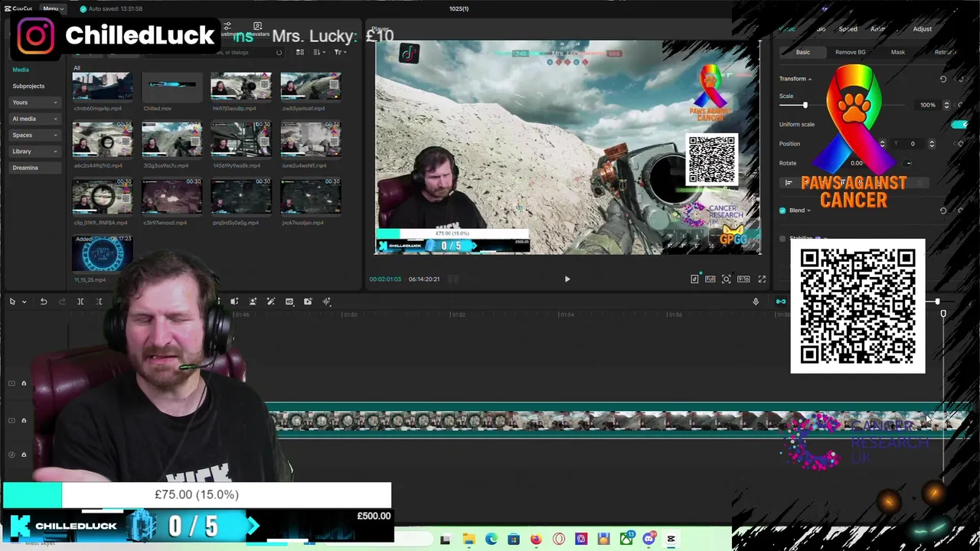980x551 pixels.
Task: Expand the Library section
Action: 35,152
